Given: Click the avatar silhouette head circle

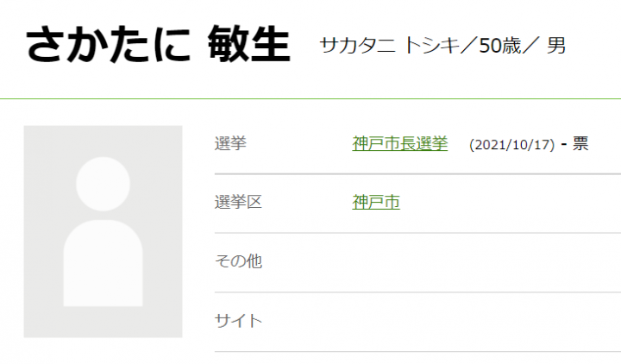Looking at the screenshot, I should (103, 184).
